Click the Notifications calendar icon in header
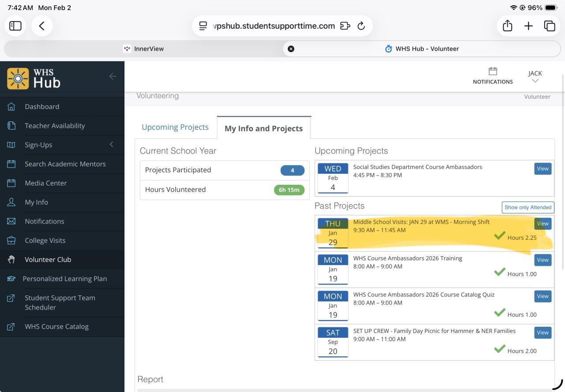The image size is (565, 392). click(493, 71)
